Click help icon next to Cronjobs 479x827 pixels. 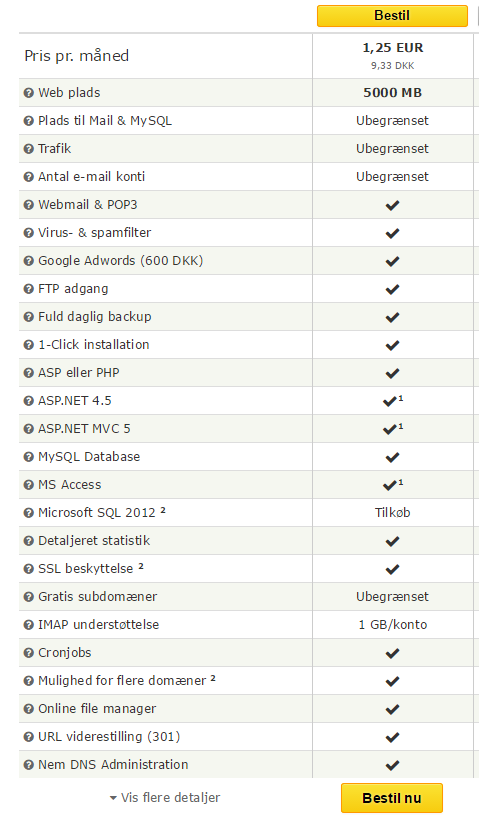coord(28,653)
